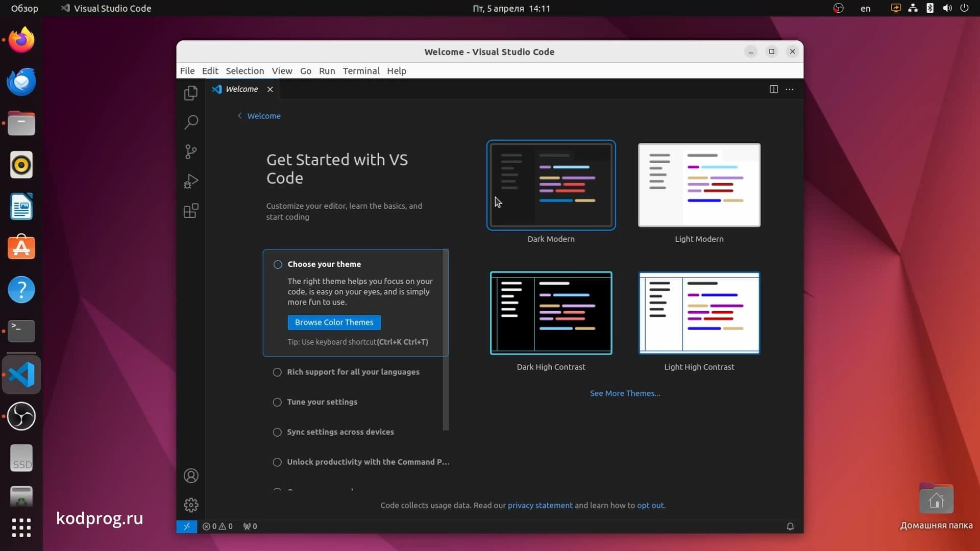Open the Run menu

(327, 71)
